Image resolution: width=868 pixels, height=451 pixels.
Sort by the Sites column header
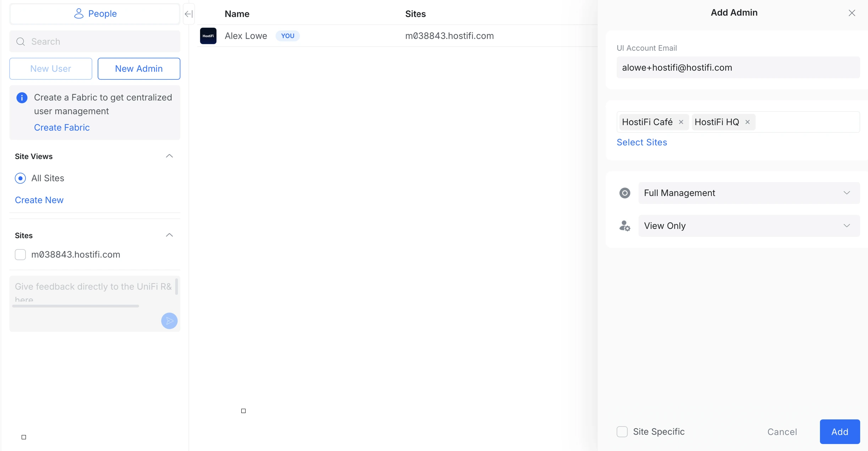tap(416, 14)
